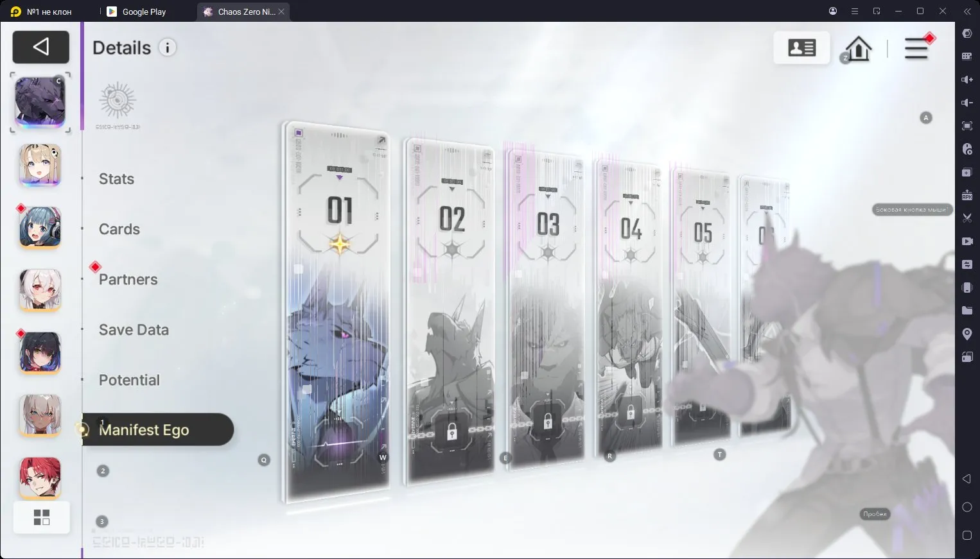Open the emulator title bar menu

coord(855,11)
